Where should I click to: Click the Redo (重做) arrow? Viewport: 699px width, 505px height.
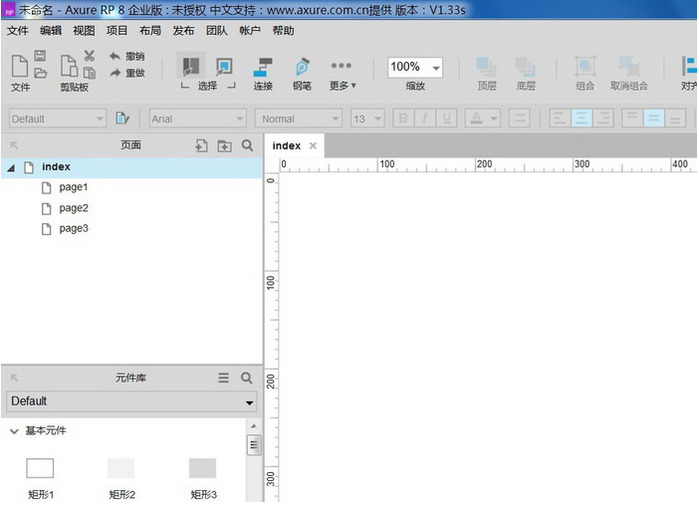(x=116, y=73)
